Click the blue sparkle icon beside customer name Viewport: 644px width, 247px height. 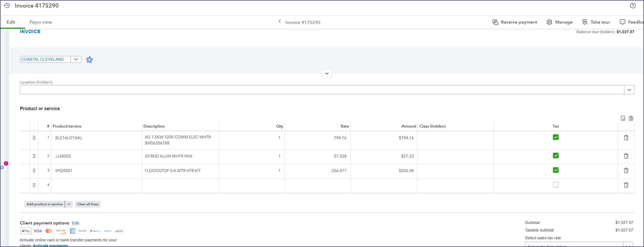pos(90,60)
